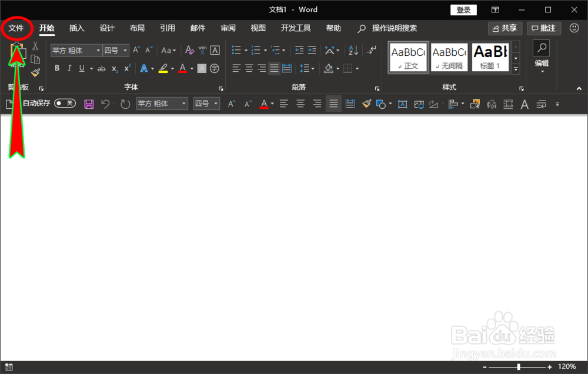Toggle strikethrough formatting
Screen dimensions: 588x374
(101, 69)
